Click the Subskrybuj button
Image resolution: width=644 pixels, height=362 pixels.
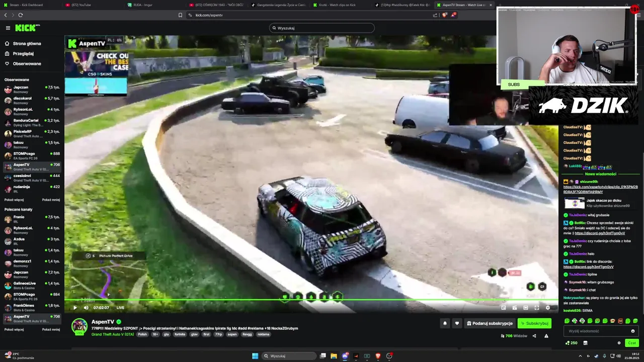[x=534, y=323]
